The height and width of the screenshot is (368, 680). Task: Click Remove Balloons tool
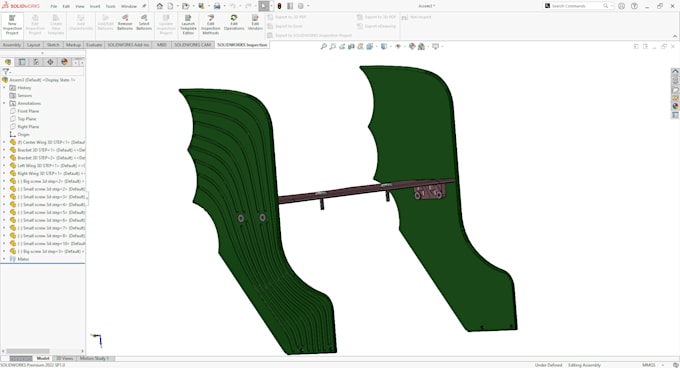point(125,23)
